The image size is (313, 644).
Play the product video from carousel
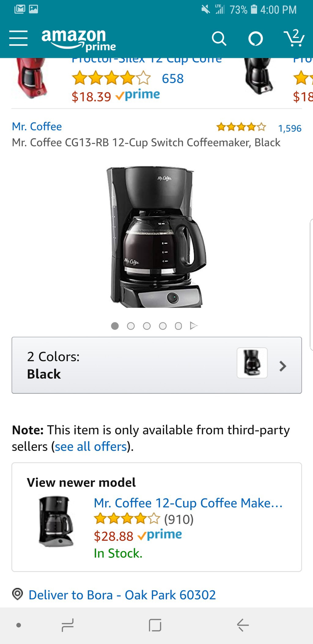pyautogui.click(x=193, y=326)
